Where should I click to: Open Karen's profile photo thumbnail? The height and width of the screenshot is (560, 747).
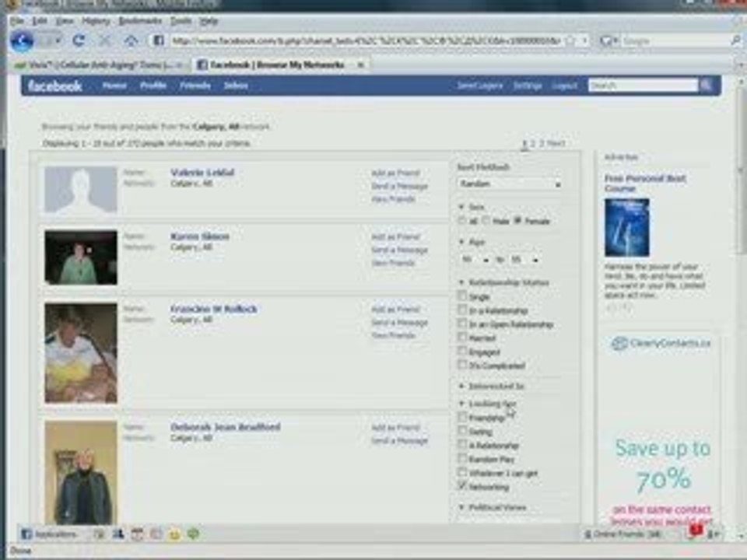81,257
